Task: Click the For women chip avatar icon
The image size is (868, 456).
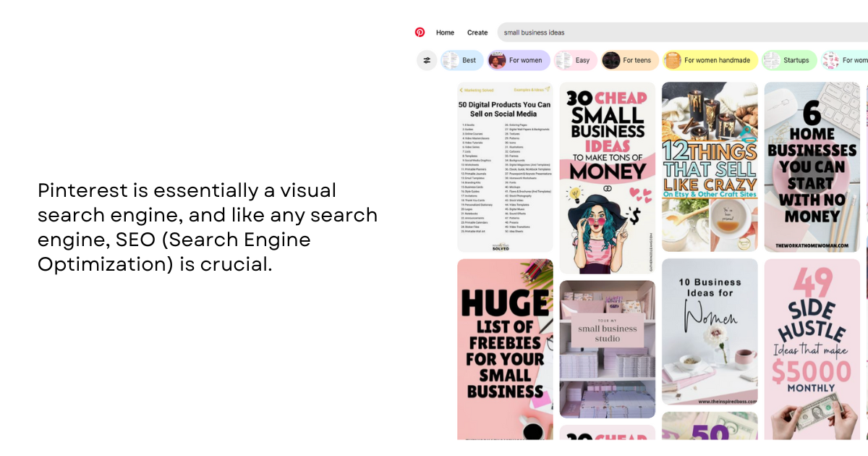Action: (498, 60)
